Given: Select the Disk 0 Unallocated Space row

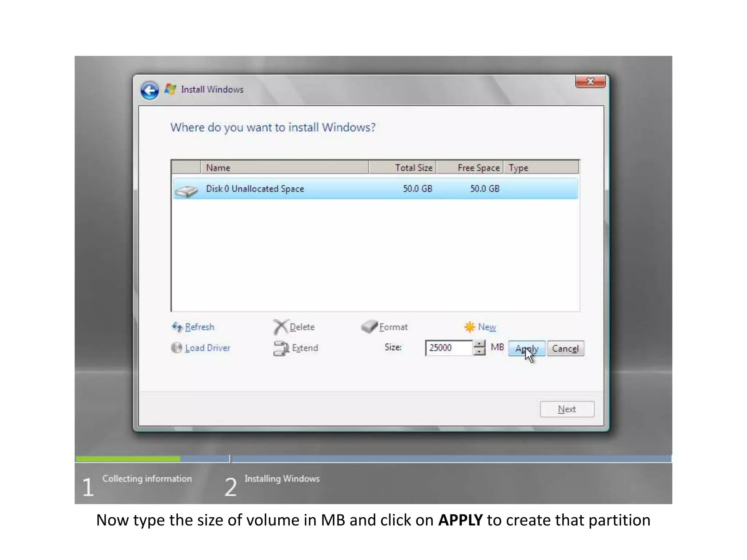Looking at the screenshot, I should [375, 188].
